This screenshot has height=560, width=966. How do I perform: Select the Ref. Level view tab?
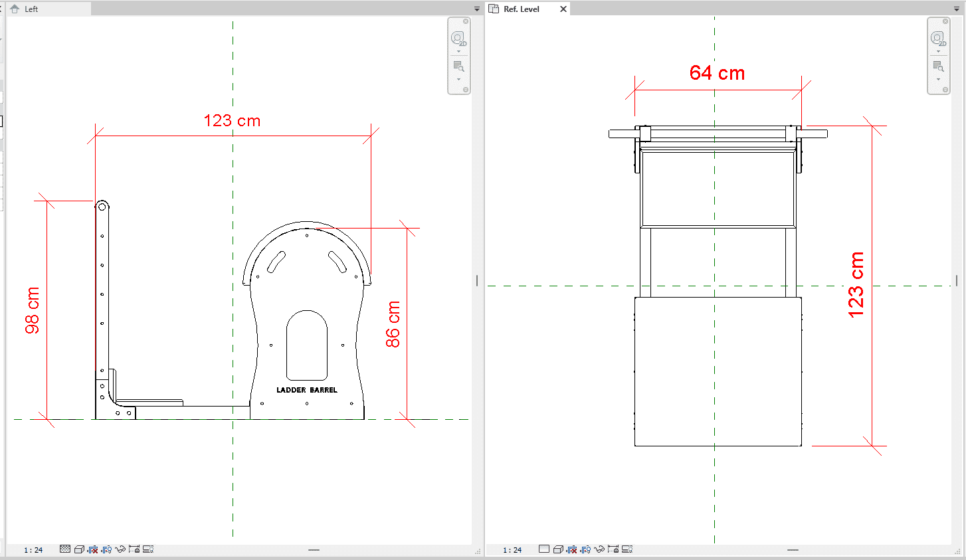click(521, 9)
